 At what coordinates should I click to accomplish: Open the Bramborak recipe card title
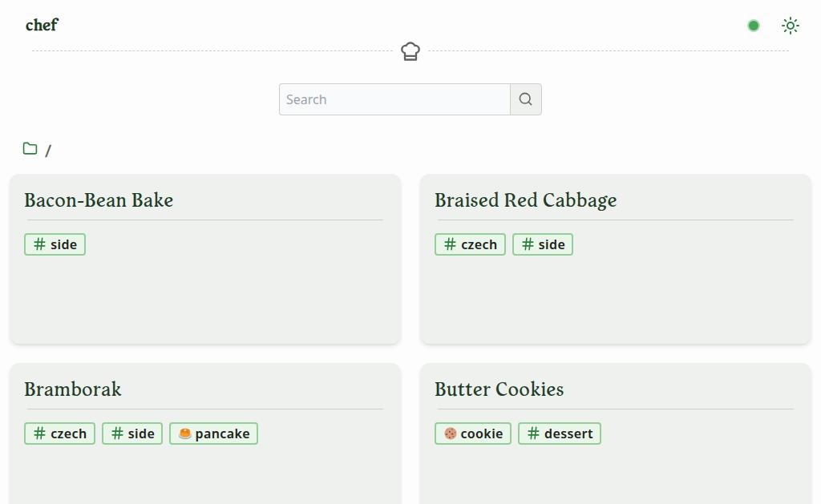(73, 389)
